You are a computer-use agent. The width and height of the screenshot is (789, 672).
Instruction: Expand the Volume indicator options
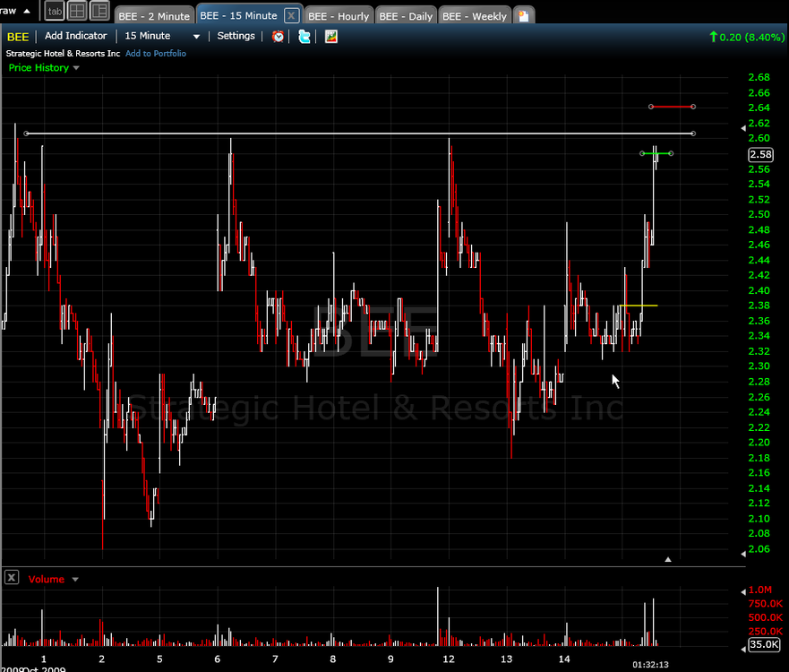[75, 580]
